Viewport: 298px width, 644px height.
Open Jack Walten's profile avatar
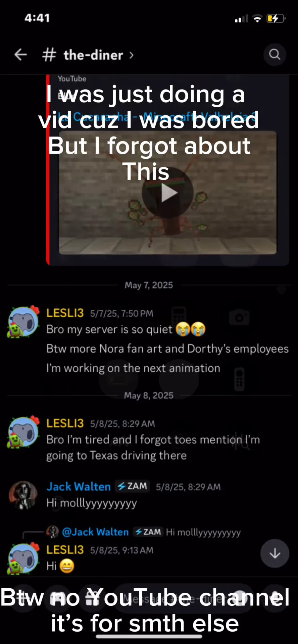23,495
